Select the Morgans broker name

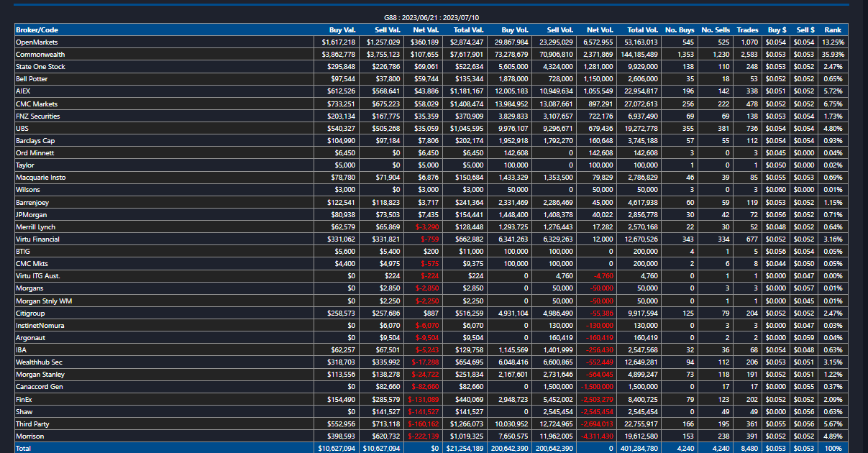click(29, 288)
